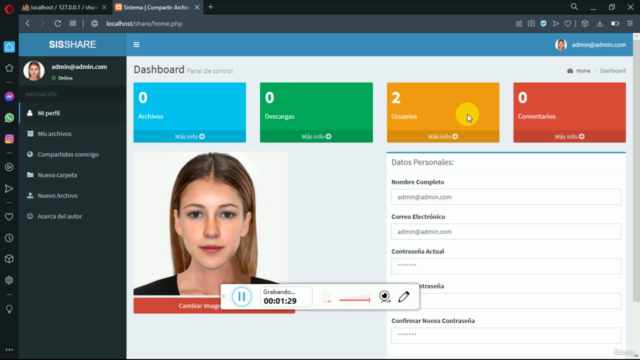The image size is (640, 360).
Task: Click the address bar URL
Action: coord(144,24)
